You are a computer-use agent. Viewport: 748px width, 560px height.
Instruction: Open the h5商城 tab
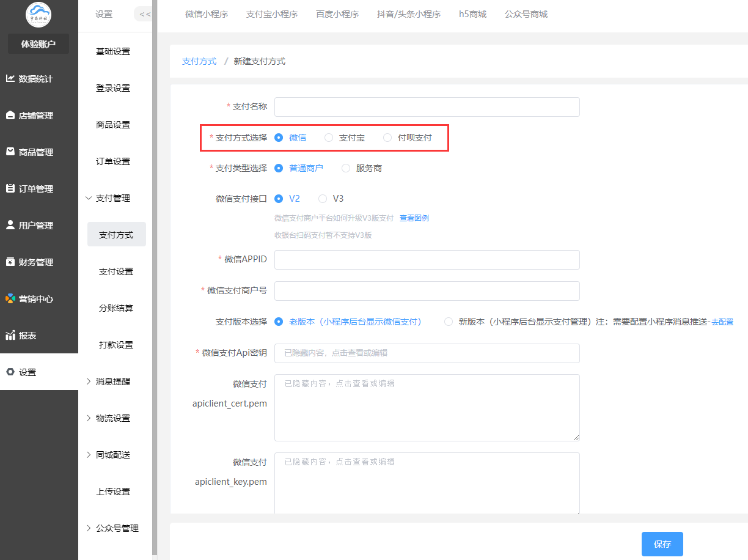click(472, 14)
